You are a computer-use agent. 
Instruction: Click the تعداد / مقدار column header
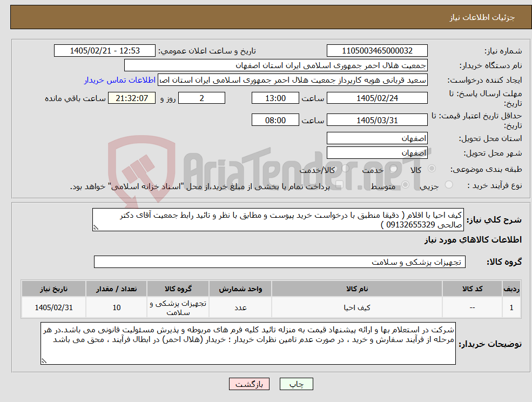click(116, 289)
